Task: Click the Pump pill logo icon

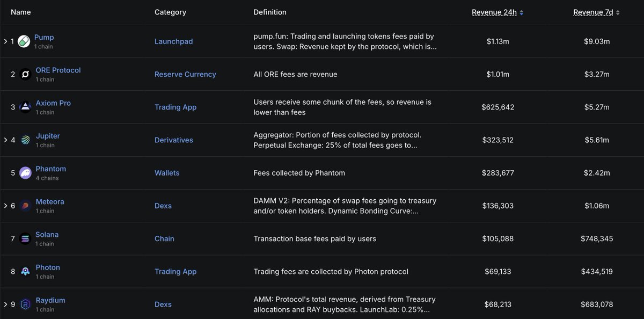Action: [24, 41]
